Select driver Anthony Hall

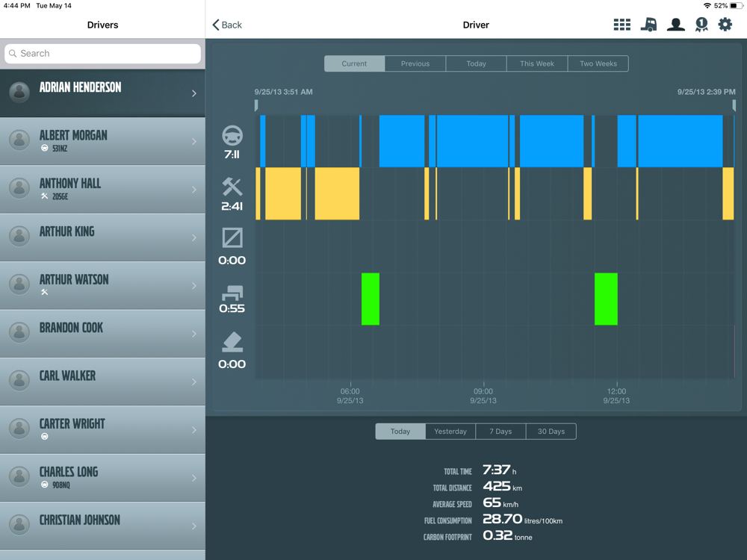(102, 189)
